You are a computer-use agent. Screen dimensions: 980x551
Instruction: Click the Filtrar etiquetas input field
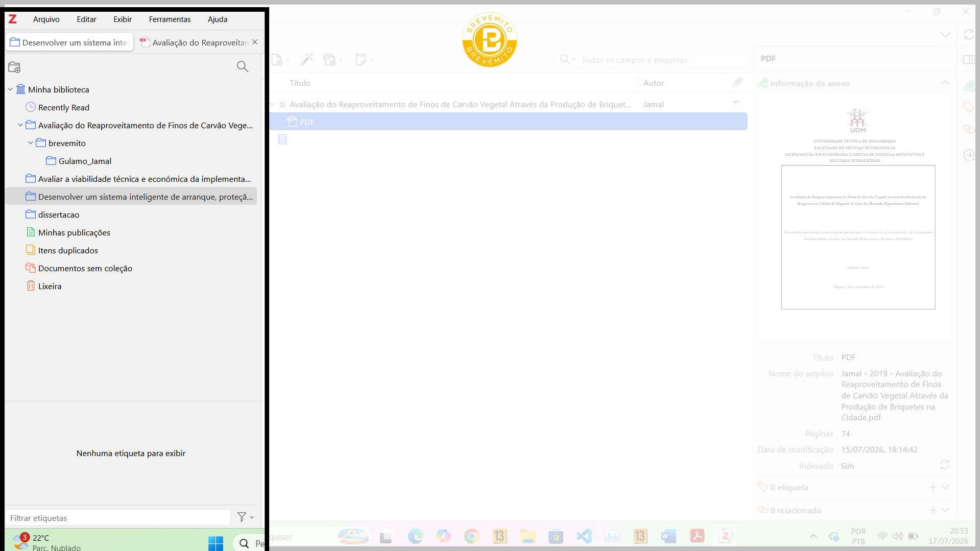pyautogui.click(x=118, y=517)
